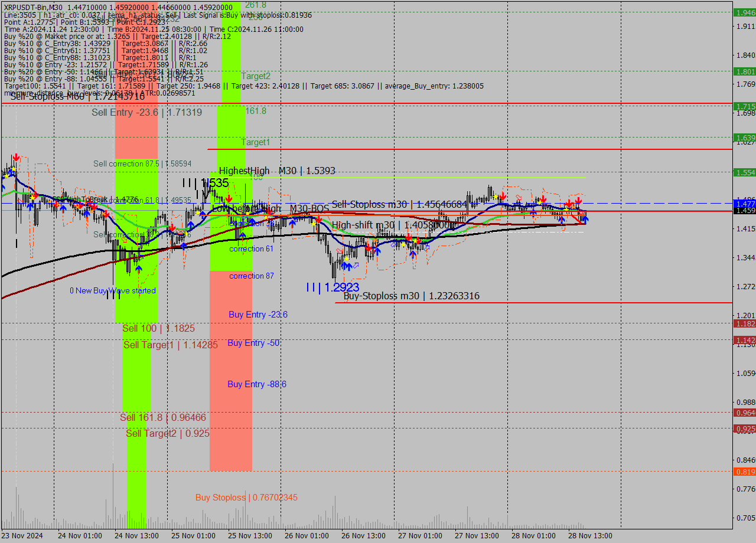This screenshot has height=543, width=756.
Task: Click the green Target2 label
Action: (256, 76)
